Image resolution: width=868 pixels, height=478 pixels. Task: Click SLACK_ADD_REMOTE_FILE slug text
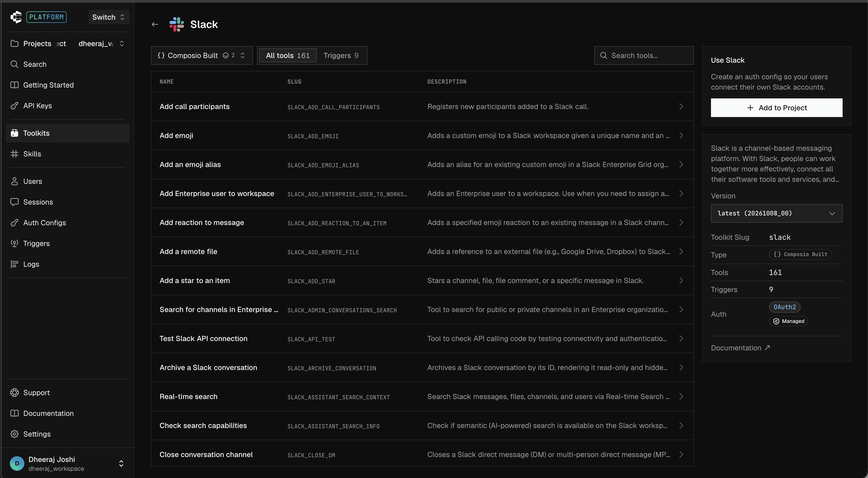(x=323, y=252)
